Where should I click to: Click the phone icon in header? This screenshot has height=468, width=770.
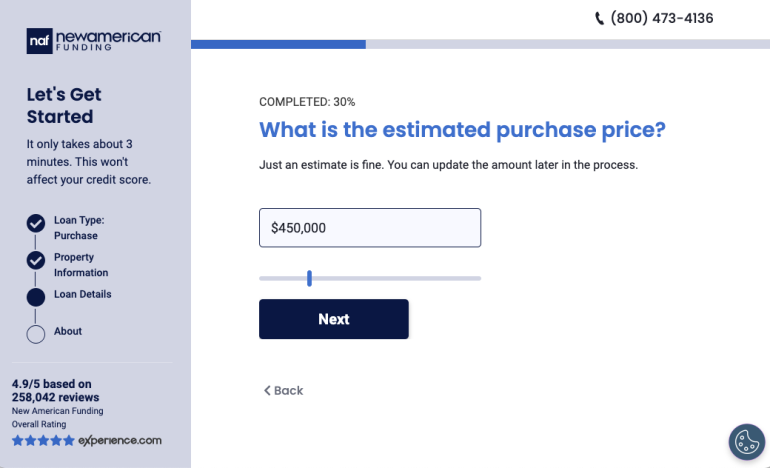[600, 18]
